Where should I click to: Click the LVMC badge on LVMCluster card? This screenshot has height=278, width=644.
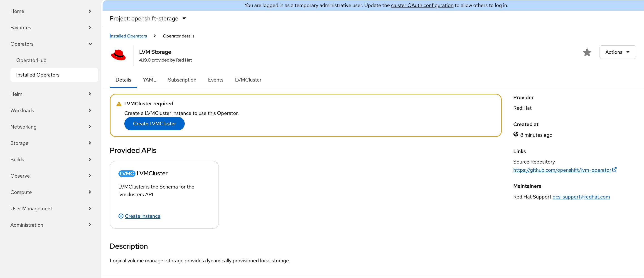127,173
